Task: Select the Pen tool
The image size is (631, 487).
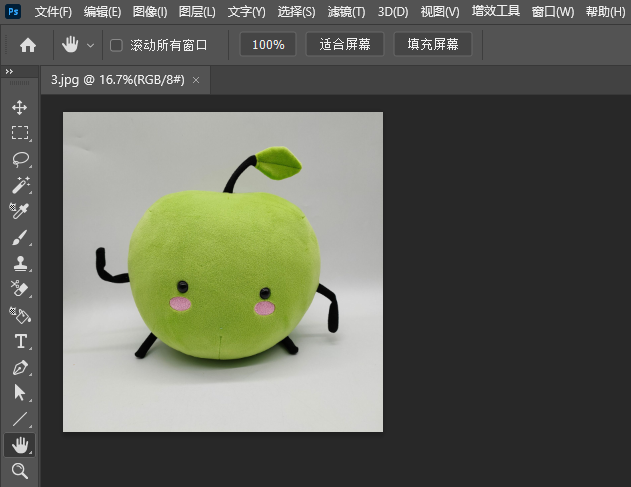Action: click(20, 367)
